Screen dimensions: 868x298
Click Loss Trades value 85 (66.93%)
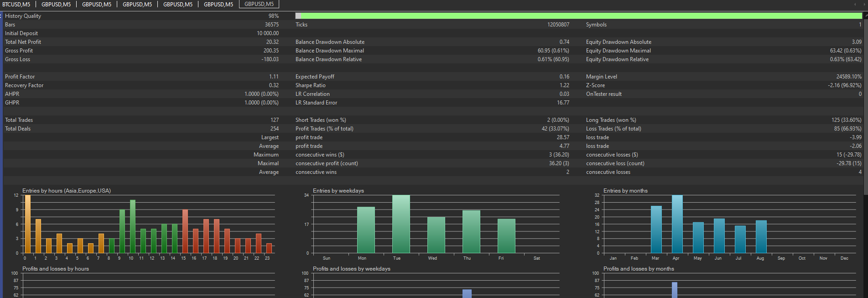(848, 129)
